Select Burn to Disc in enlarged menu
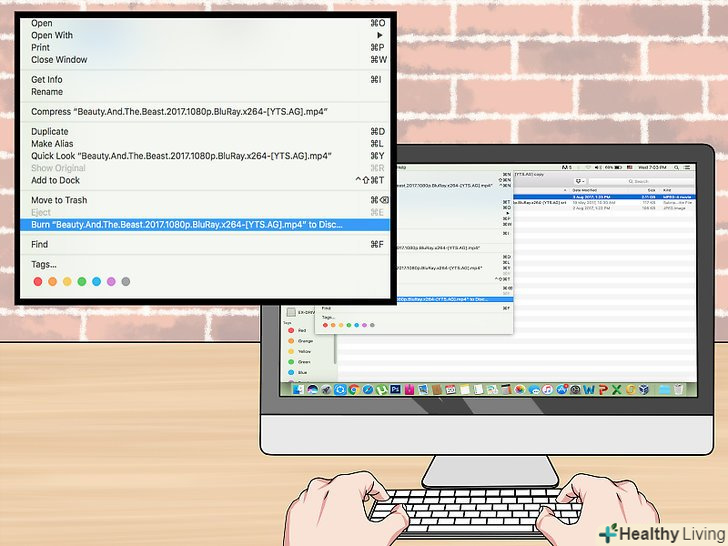This screenshot has height=546, width=728. pos(205,225)
